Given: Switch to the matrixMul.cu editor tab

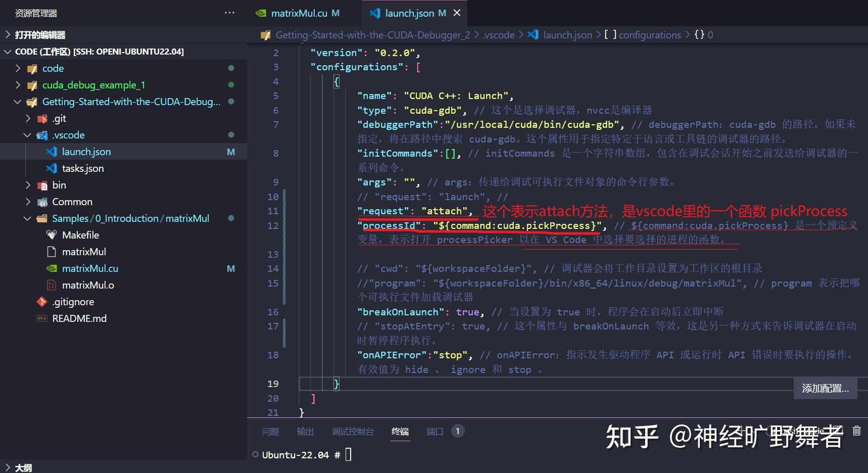Looking at the screenshot, I should (x=298, y=13).
